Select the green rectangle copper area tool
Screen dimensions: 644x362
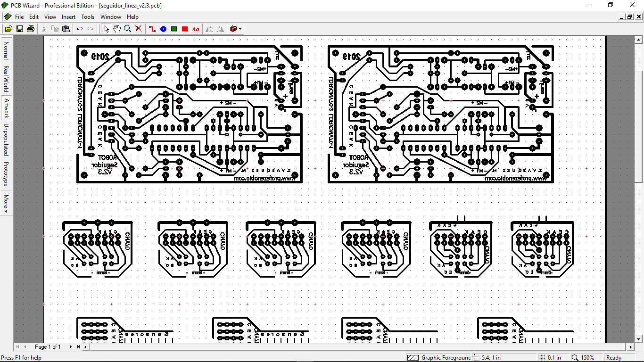click(x=174, y=29)
